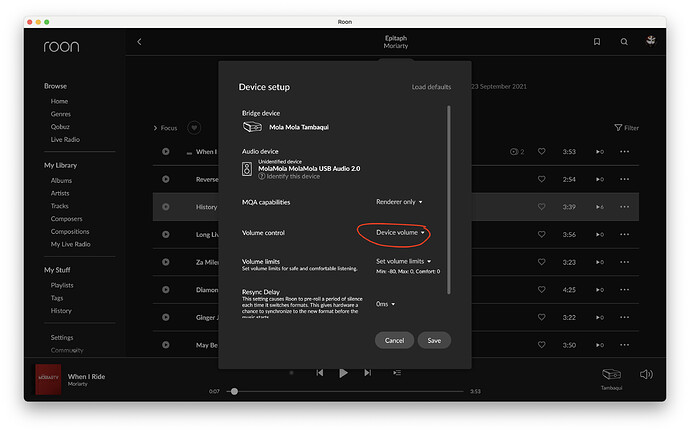
Task: Go back with the left chevron arrow
Action: coord(139,42)
